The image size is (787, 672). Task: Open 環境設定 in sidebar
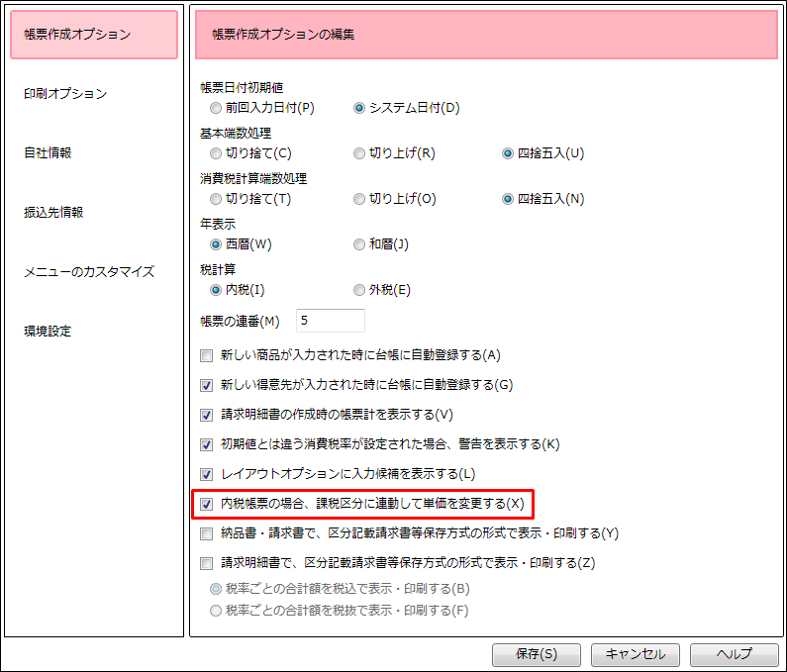click(48, 332)
